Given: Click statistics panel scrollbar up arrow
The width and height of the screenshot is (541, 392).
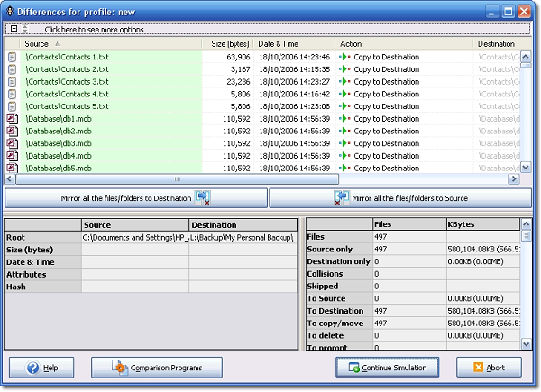Looking at the screenshot, I should point(527,224).
